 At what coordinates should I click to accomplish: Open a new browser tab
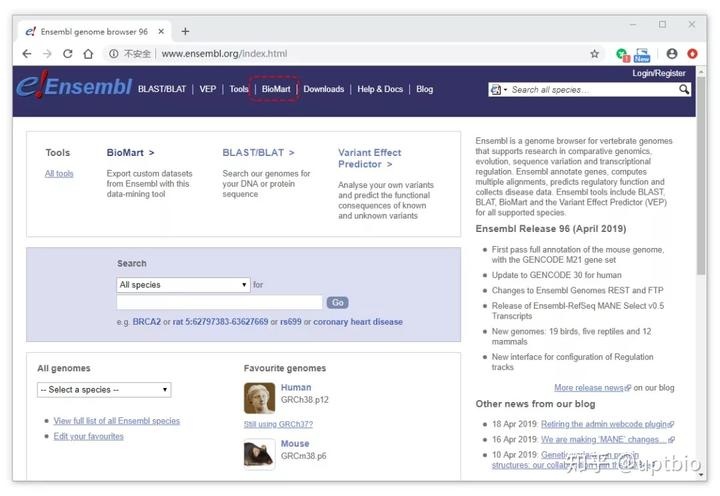click(x=185, y=31)
